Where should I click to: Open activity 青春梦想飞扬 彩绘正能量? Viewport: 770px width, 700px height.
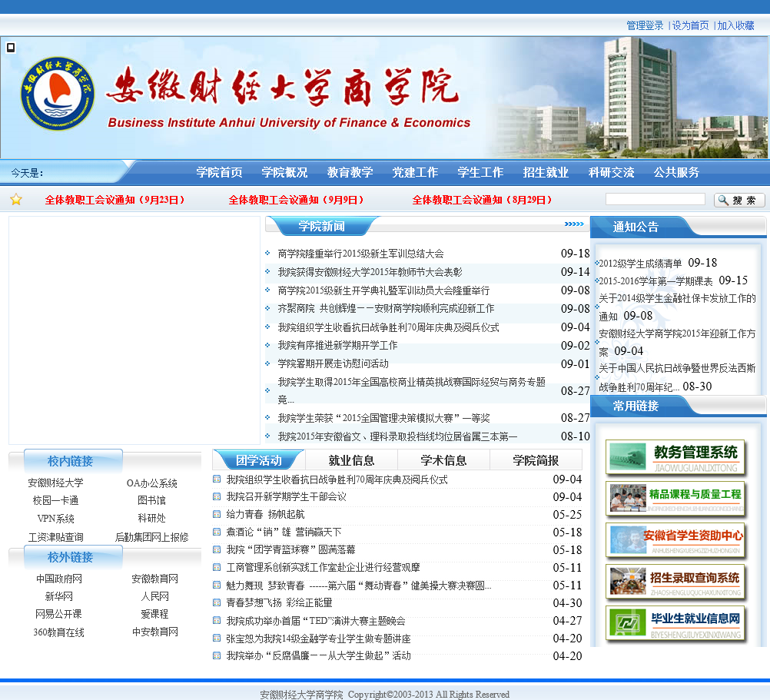tap(279, 603)
